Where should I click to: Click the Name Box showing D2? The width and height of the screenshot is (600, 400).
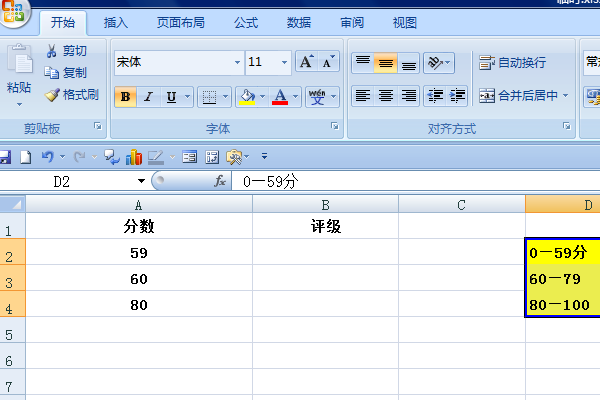(67, 181)
